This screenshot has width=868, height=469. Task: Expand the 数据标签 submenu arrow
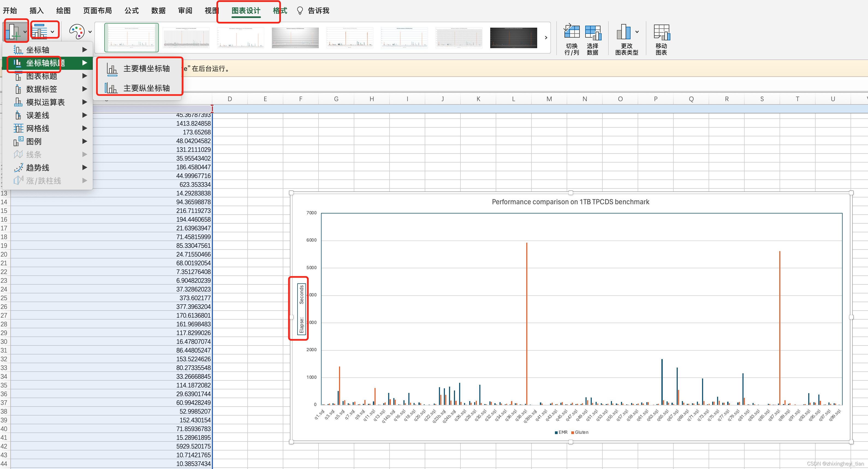(85, 89)
